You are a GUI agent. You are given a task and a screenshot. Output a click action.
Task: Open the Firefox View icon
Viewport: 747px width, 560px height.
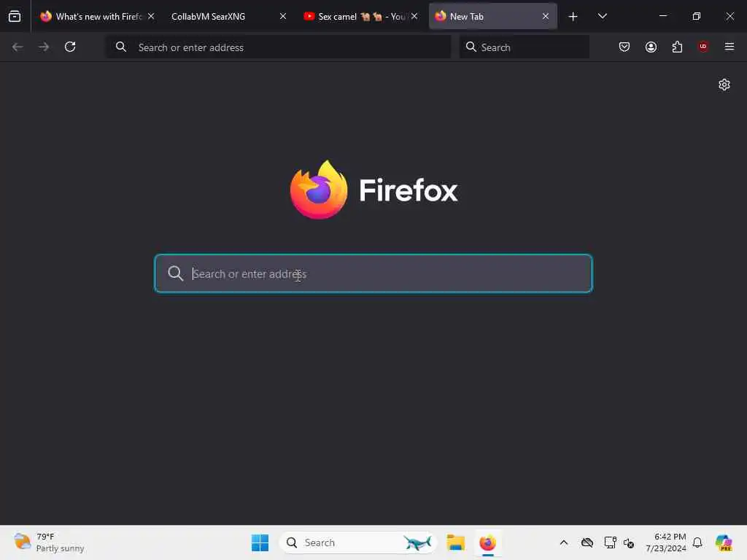coord(15,17)
